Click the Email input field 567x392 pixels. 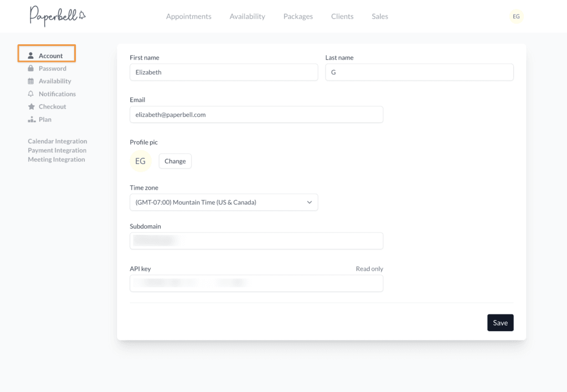[256, 114]
